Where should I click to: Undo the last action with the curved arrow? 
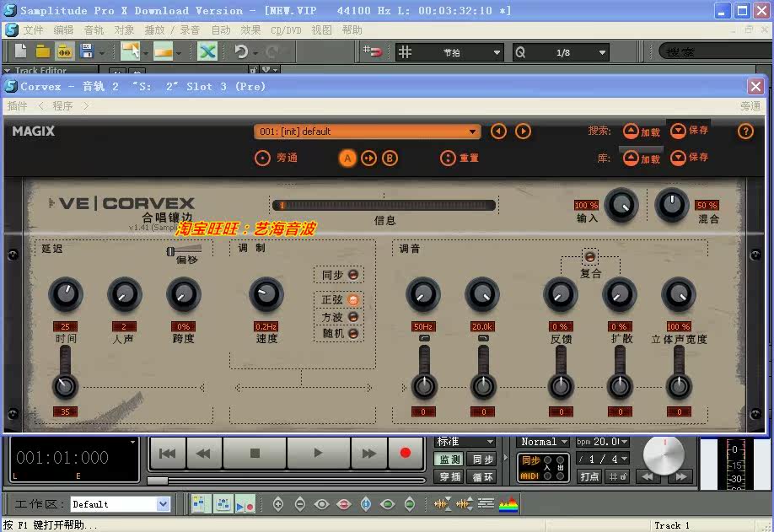click(241, 51)
